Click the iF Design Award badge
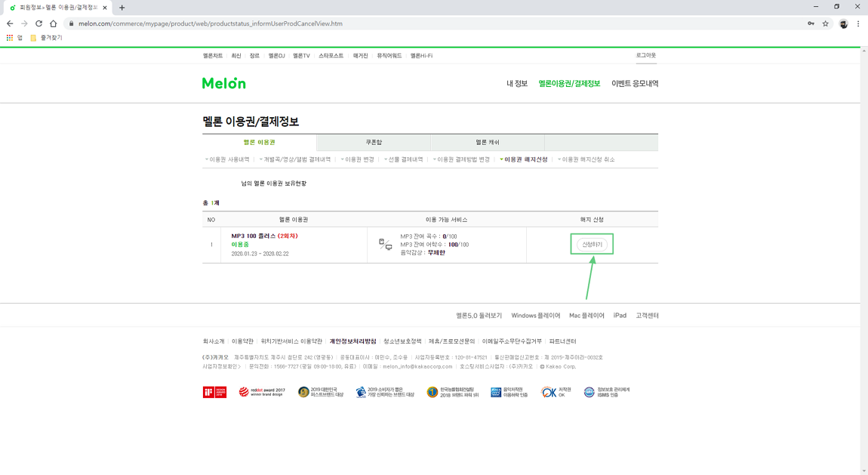The width and height of the screenshot is (868, 475). (x=214, y=393)
